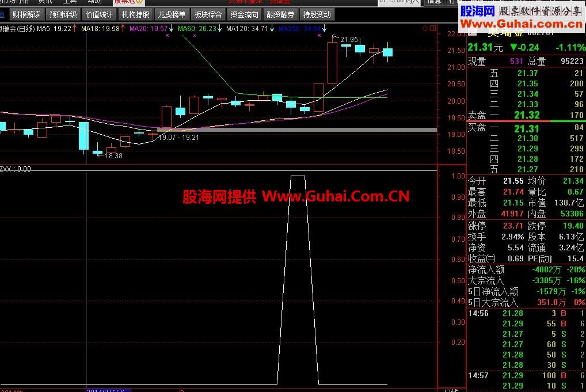The image size is (586, 392).
Task: Click the 18.38 low price annotation
Action: pyautogui.click(x=113, y=155)
